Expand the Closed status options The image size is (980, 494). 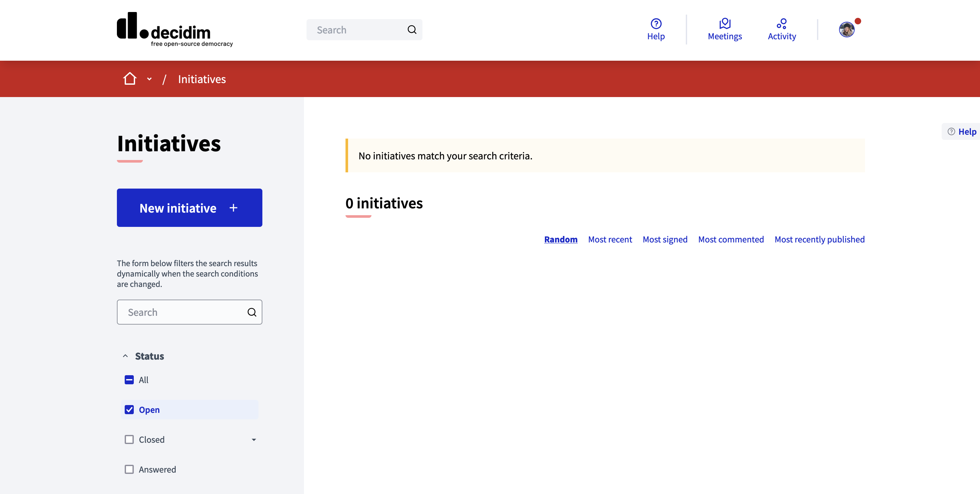point(254,439)
